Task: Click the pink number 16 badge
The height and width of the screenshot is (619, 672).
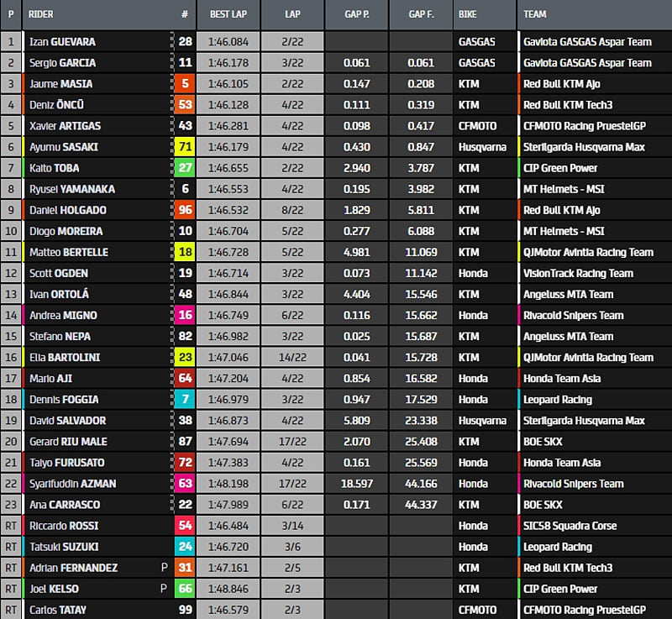Action: click(x=184, y=315)
